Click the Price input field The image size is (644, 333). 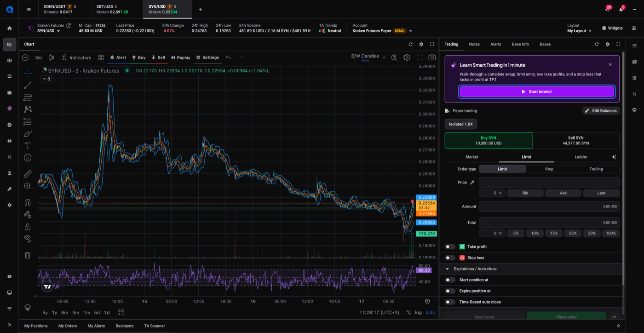[549, 182]
